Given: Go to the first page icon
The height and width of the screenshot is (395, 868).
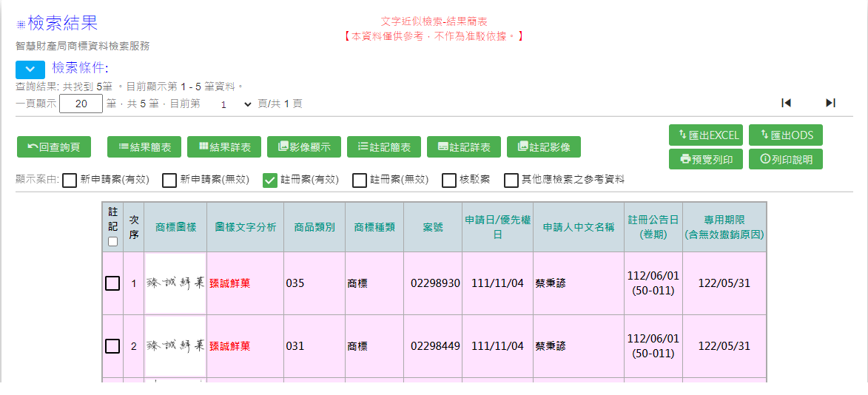Looking at the screenshot, I should (x=786, y=103).
